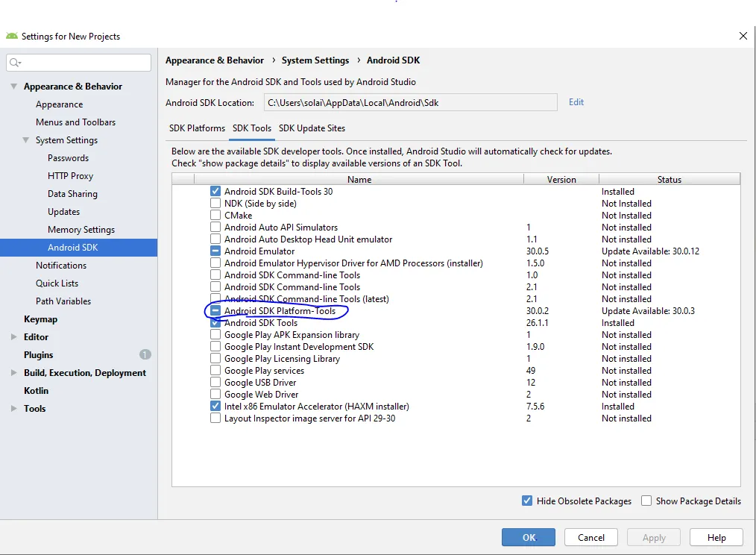Open Plugins settings page
Image resolution: width=756 pixels, height=555 pixels.
(x=39, y=355)
